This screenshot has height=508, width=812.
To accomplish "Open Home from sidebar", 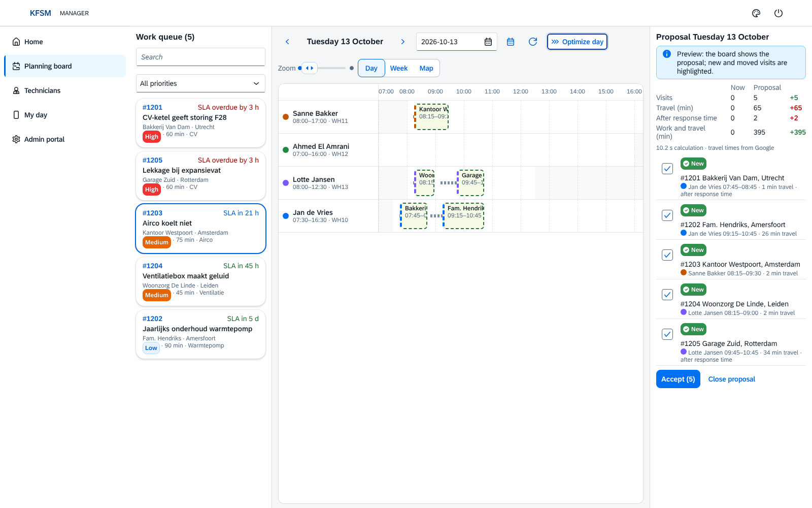I will [65, 42].
